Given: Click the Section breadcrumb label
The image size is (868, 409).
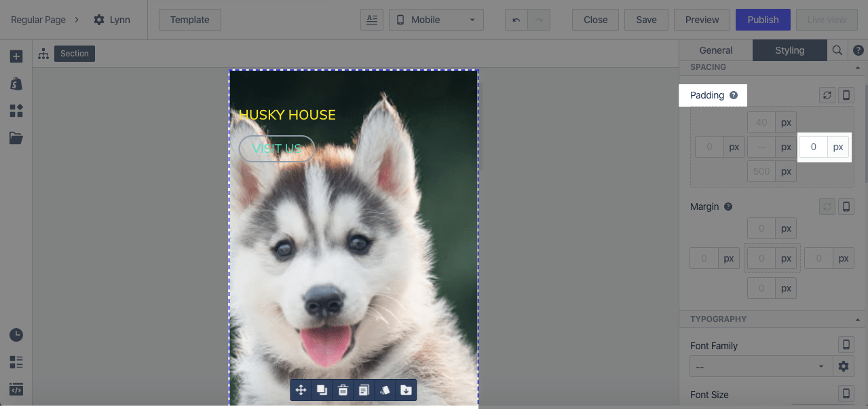Looking at the screenshot, I should pos(75,54).
